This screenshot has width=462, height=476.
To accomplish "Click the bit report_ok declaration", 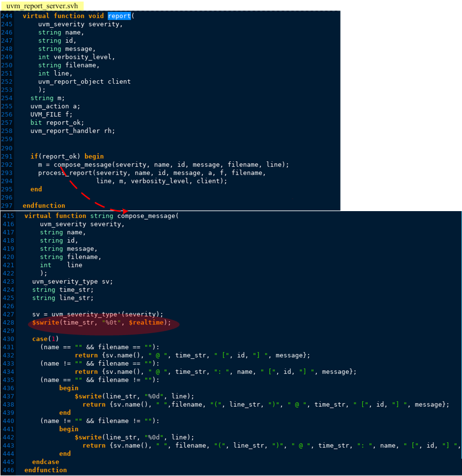I will click(x=57, y=123).
